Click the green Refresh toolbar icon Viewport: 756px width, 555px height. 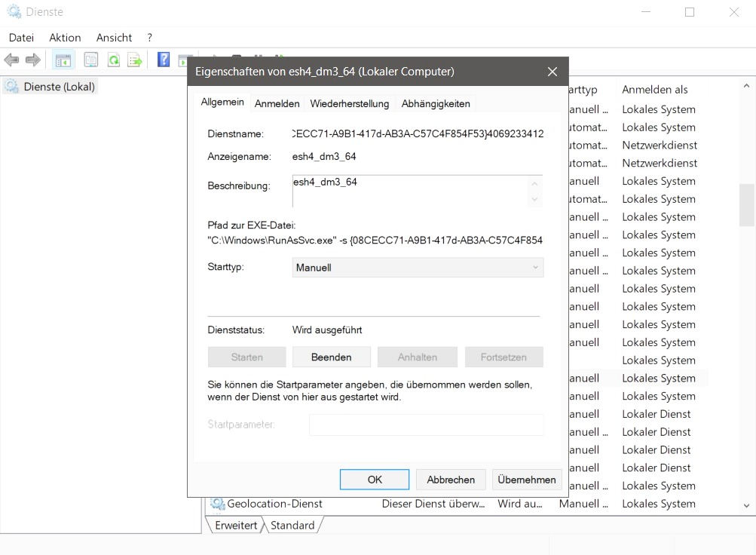coord(113,60)
